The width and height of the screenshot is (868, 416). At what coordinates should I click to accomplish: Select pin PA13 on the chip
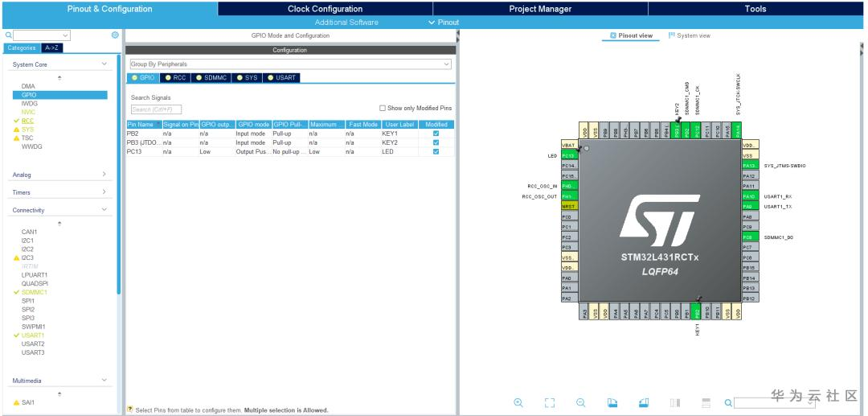pyautogui.click(x=750, y=166)
